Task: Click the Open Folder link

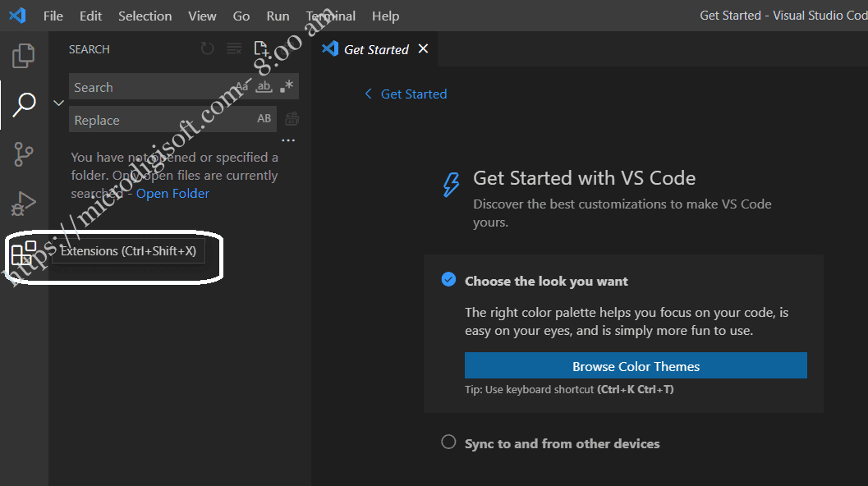Action: (x=172, y=193)
